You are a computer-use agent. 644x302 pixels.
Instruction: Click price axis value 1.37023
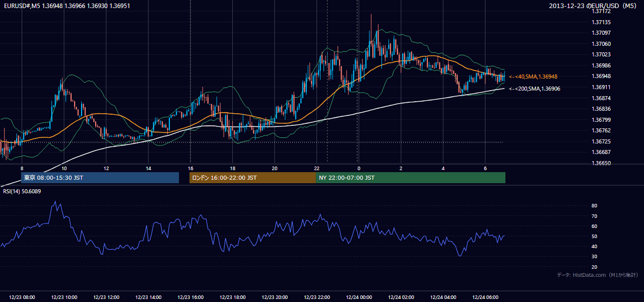[601, 54]
